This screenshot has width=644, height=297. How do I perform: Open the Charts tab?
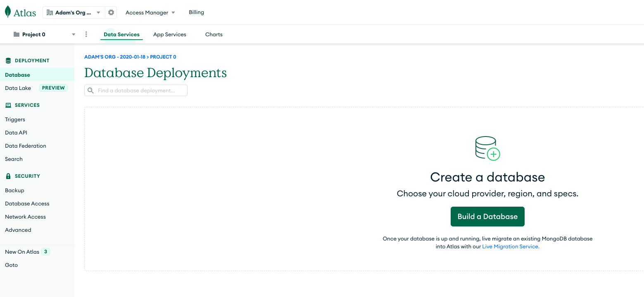click(x=214, y=35)
